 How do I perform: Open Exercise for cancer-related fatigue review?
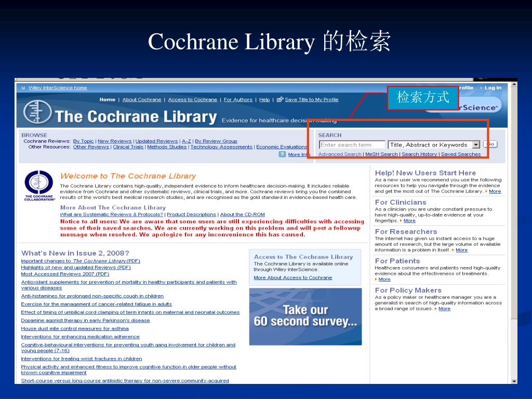(x=96, y=304)
